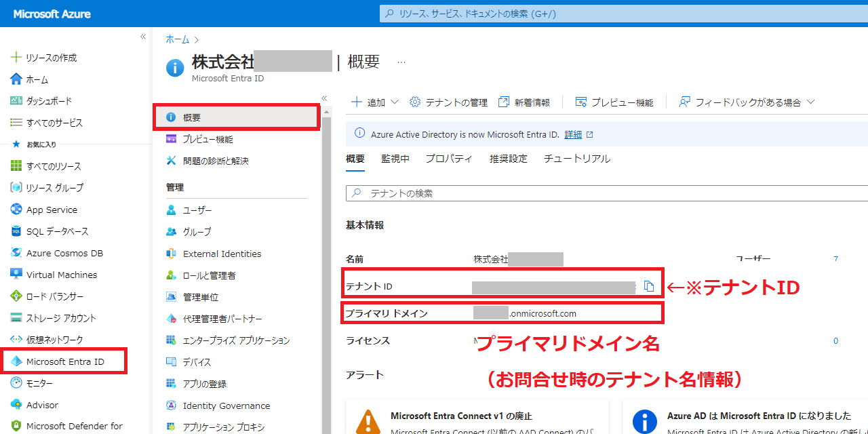Click the Microsoft Azure logo text

[52, 14]
